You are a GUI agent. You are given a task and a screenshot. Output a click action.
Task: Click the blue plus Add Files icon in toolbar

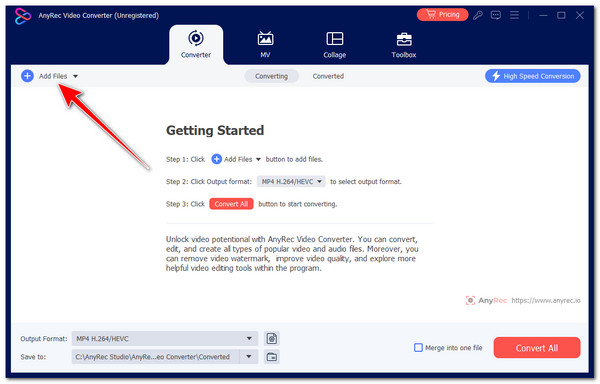[x=27, y=76]
